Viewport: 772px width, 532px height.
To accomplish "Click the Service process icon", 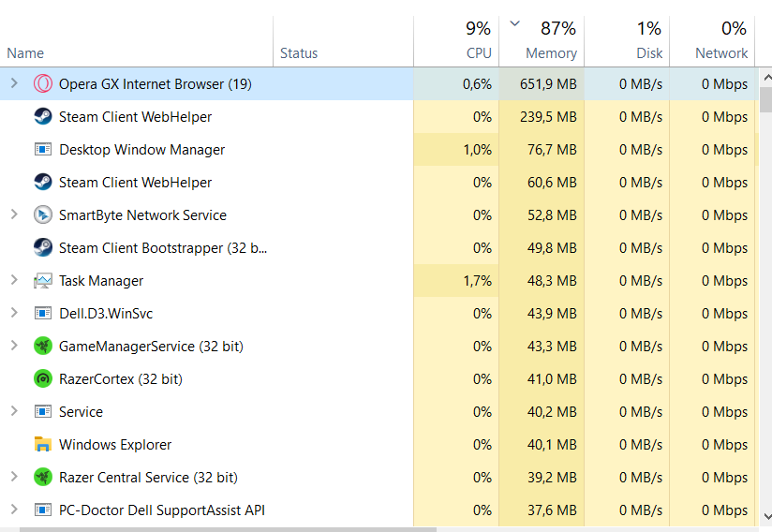I will pyautogui.click(x=43, y=411).
